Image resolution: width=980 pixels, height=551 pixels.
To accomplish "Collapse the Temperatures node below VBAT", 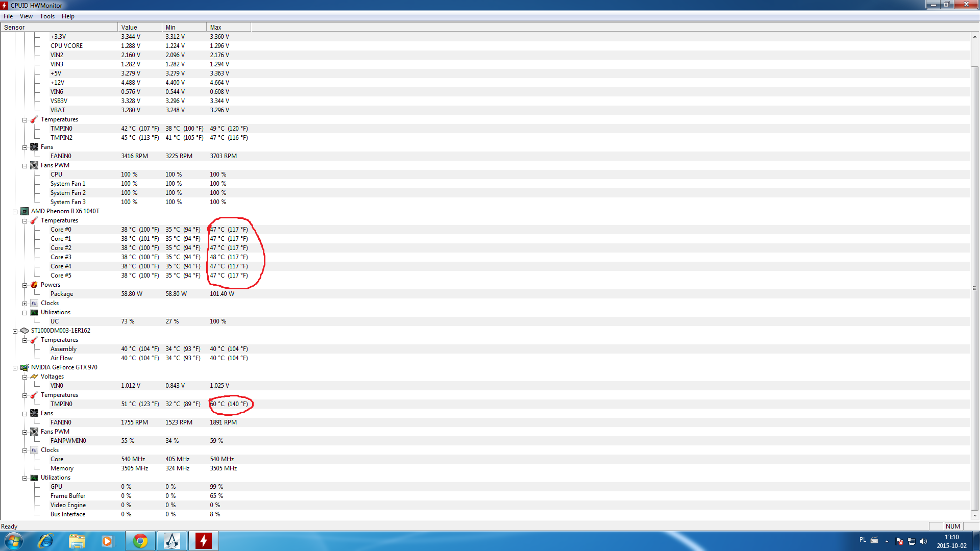I will pos(24,120).
